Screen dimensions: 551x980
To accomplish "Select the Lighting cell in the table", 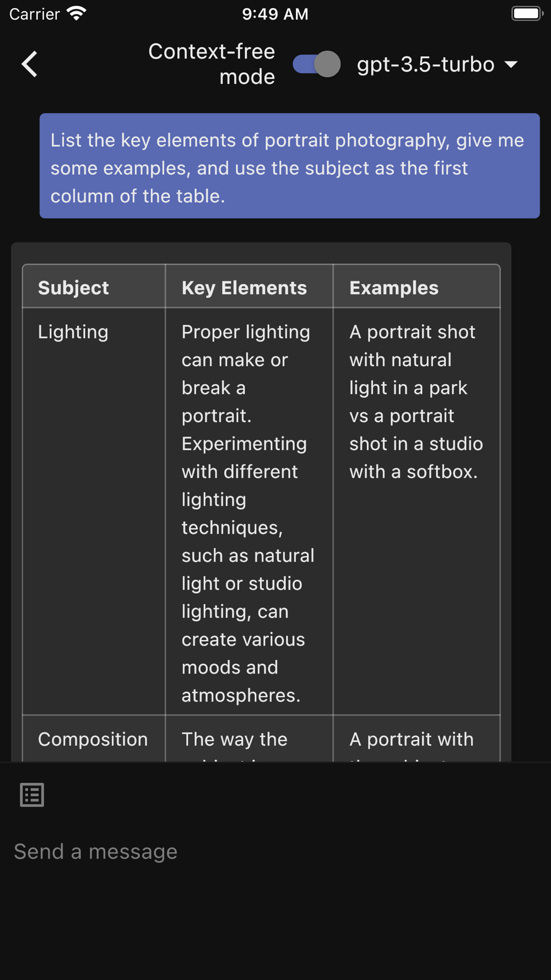I will 94,511.
